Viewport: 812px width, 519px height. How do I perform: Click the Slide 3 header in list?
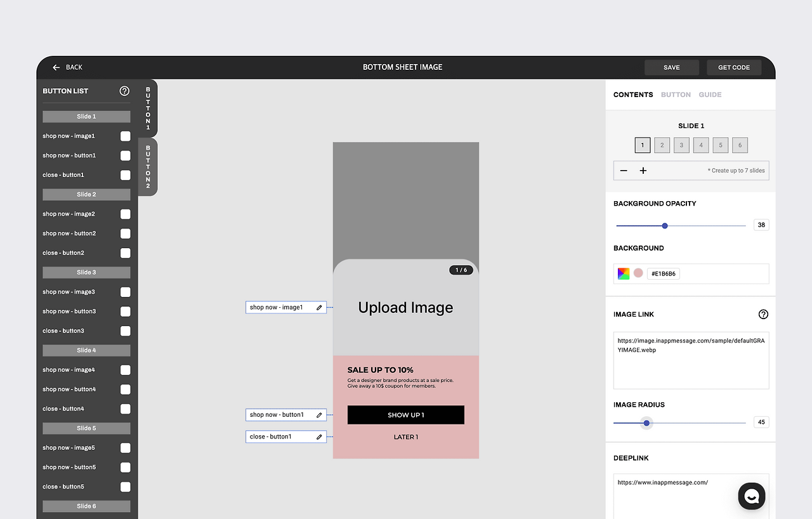(x=86, y=273)
